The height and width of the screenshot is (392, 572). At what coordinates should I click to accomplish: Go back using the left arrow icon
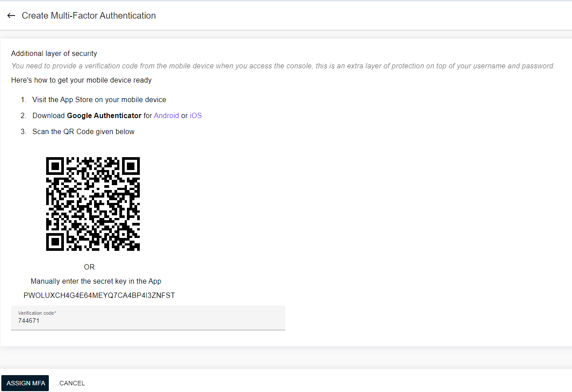(11, 16)
